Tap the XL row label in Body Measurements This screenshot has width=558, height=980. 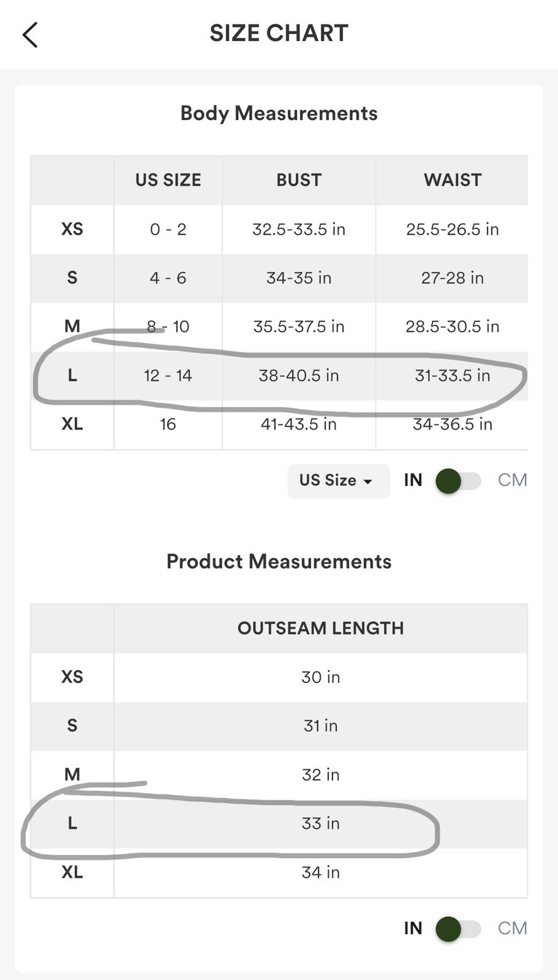point(72,424)
